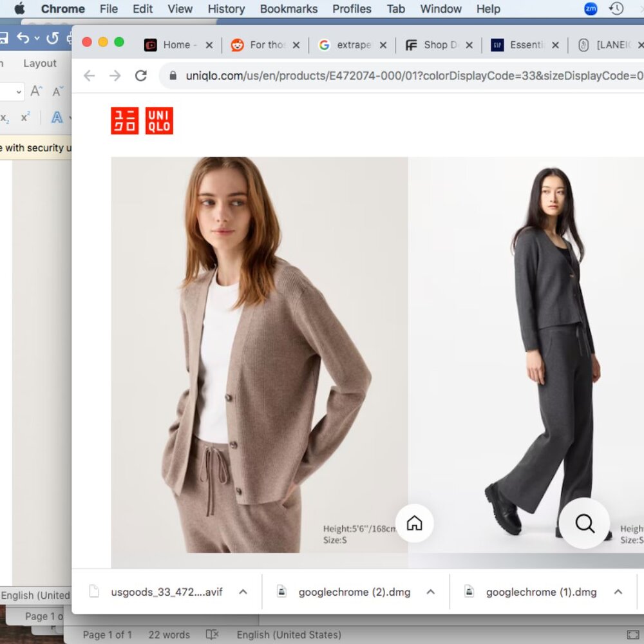Screen dimensions: 644x644
Task: Go back to the previous page
Action: pos(89,76)
